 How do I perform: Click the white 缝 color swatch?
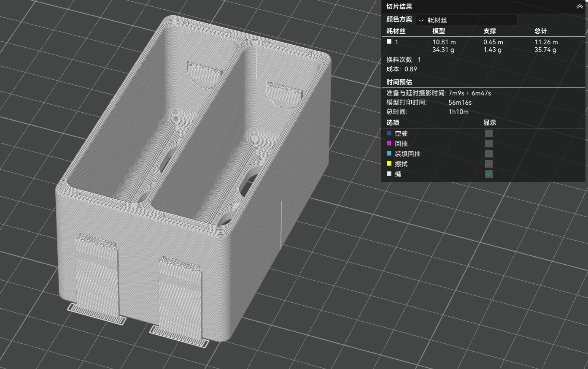coord(389,174)
